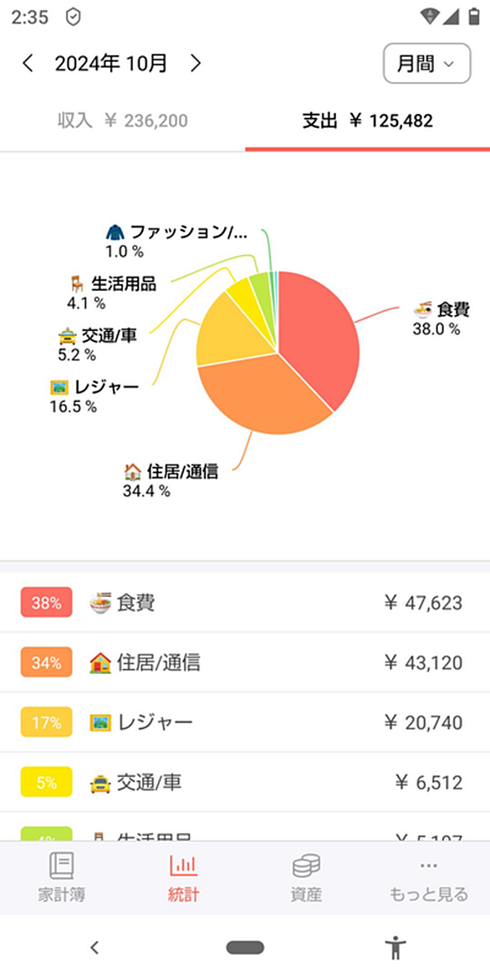
Task: Open the 交通/車 ¥6,512 category row
Action: pos(245,783)
